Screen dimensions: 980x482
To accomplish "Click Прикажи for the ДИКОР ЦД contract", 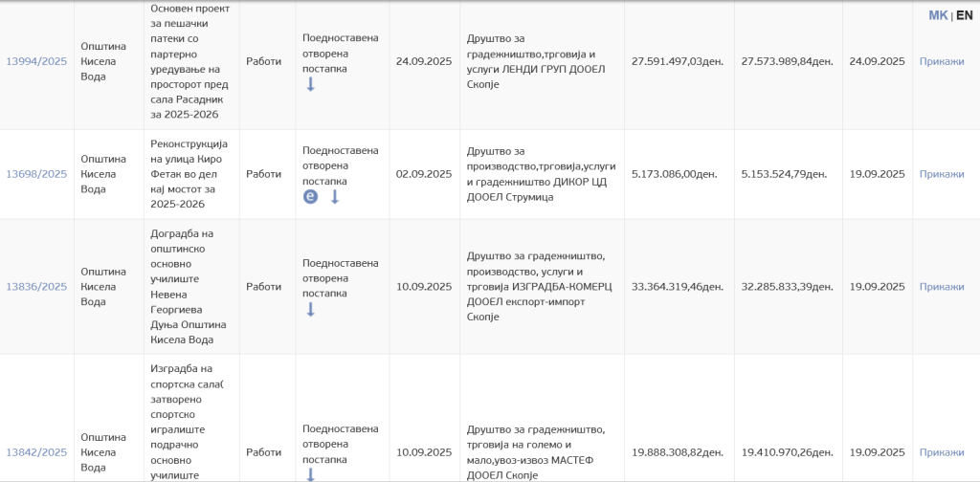I will point(941,174).
